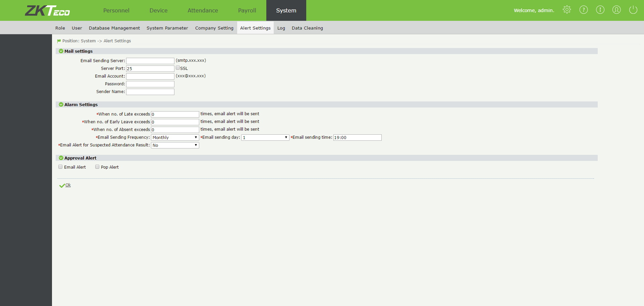Open the Company Setting tab
644x306 pixels.
tap(214, 28)
